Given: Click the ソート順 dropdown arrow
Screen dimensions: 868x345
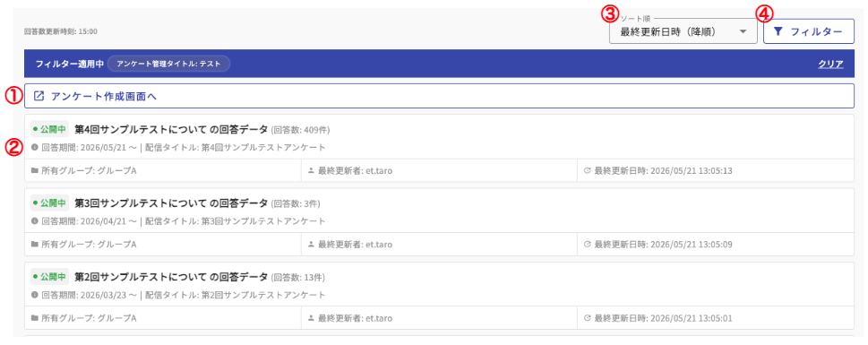Looking at the screenshot, I should pos(743,32).
